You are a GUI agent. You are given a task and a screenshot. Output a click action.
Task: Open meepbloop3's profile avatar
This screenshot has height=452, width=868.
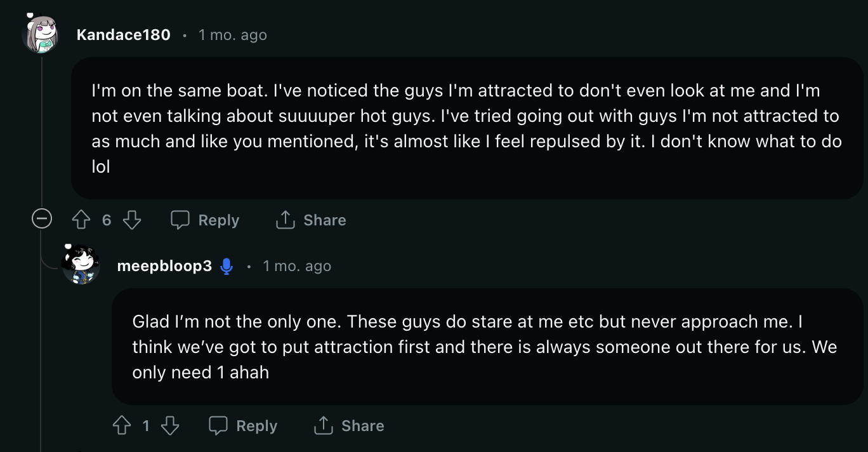click(81, 265)
